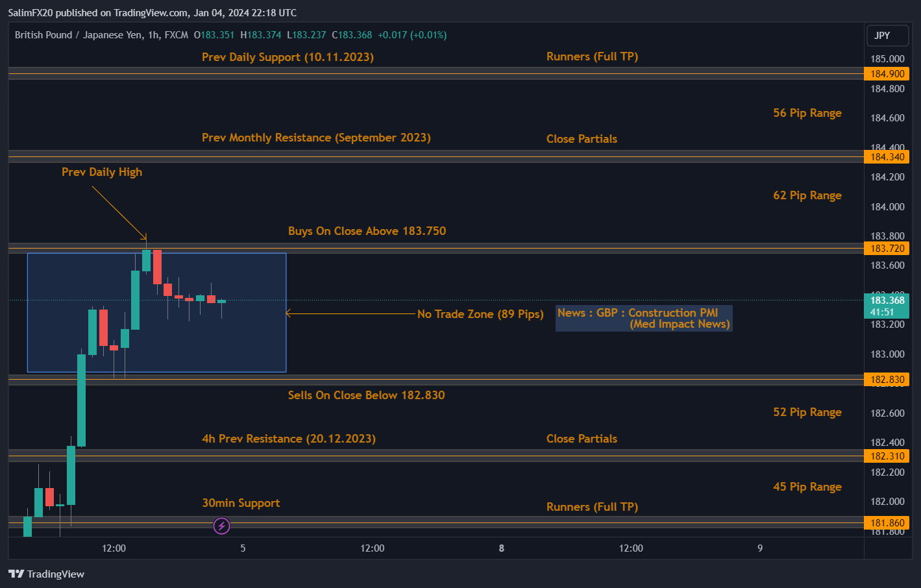The height and width of the screenshot is (588, 921).
Task: Select the 'Sells On Close Below 182.830' annotation
Action: coord(366,395)
